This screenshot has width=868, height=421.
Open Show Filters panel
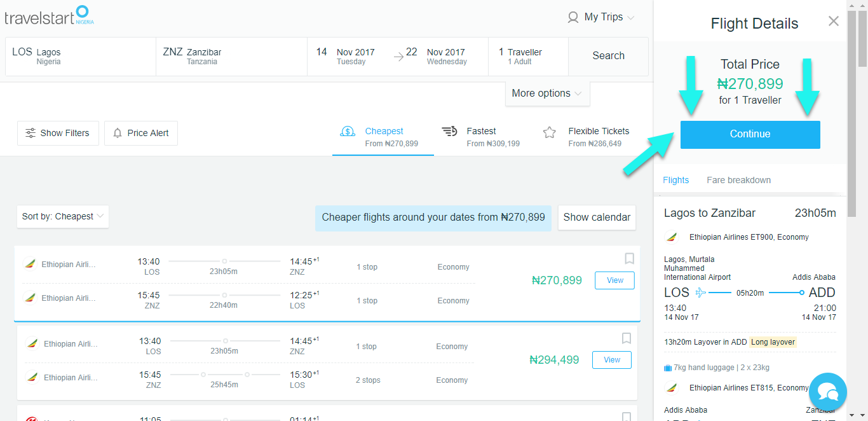pyautogui.click(x=58, y=133)
